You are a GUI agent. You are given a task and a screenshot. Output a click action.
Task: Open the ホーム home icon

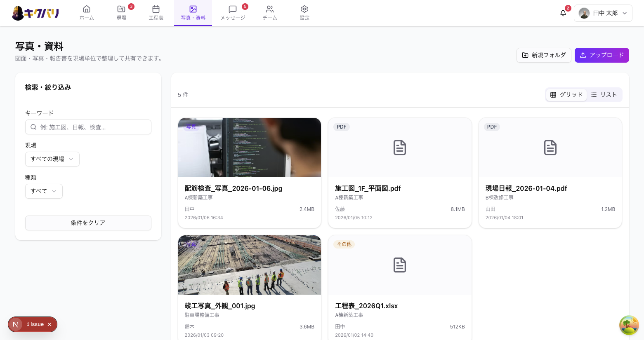click(x=87, y=9)
